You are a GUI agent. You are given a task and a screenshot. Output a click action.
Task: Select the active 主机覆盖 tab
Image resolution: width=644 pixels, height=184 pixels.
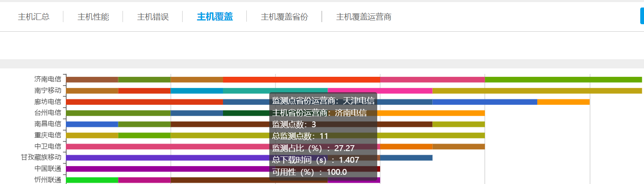[215, 17]
